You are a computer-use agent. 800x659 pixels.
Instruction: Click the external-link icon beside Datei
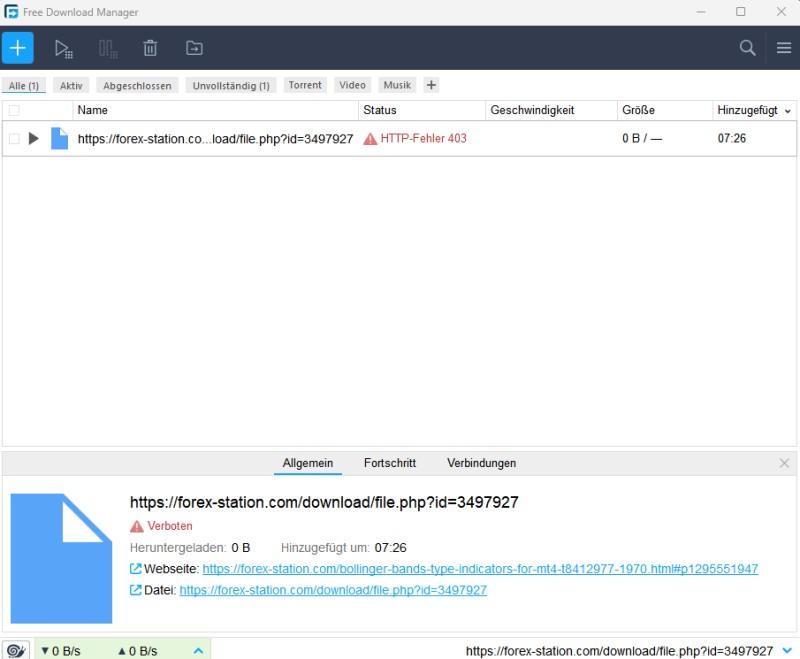click(x=135, y=590)
